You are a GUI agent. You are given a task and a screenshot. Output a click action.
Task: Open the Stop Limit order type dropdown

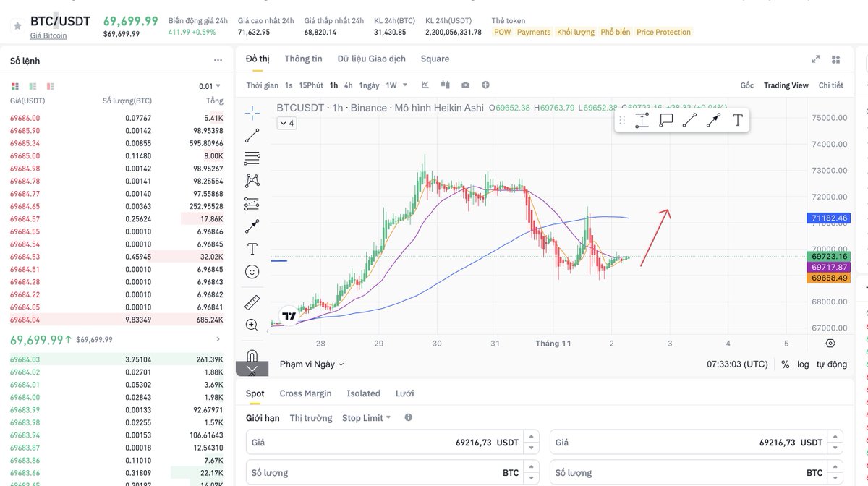(366, 417)
